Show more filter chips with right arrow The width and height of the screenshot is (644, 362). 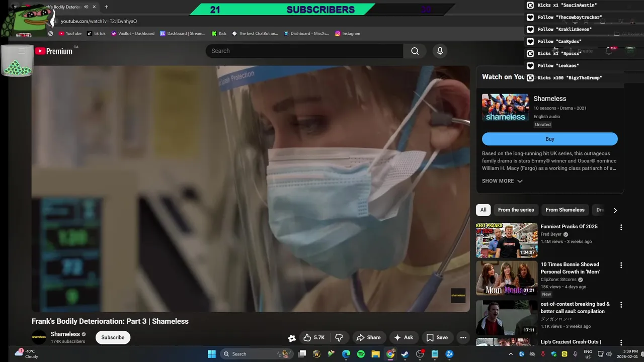615,211
